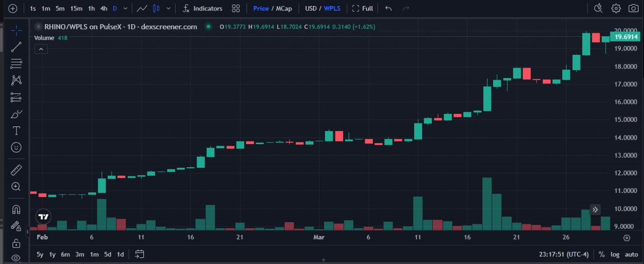644x264 pixels.
Task: Open the Fibonacci retracement tool
Action: click(x=16, y=63)
